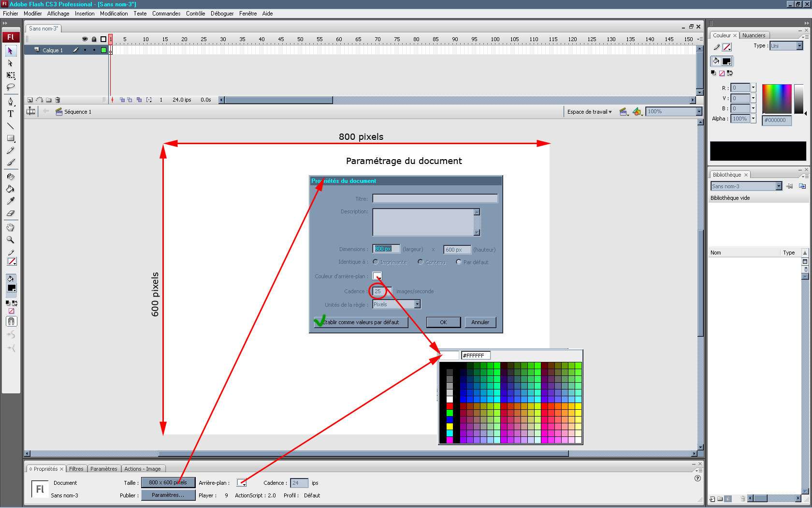The width and height of the screenshot is (812, 508).
Task: Open the Fichier menu
Action: tap(10, 14)
